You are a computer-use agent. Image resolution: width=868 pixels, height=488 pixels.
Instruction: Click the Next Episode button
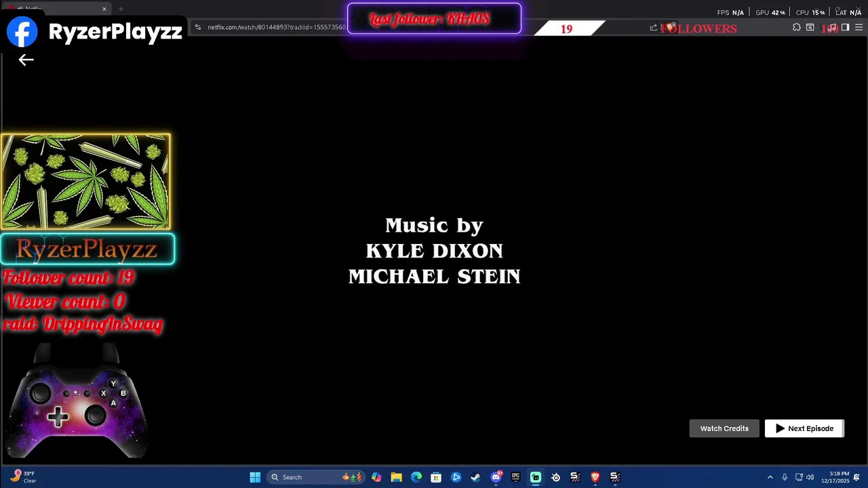[804, 428]
